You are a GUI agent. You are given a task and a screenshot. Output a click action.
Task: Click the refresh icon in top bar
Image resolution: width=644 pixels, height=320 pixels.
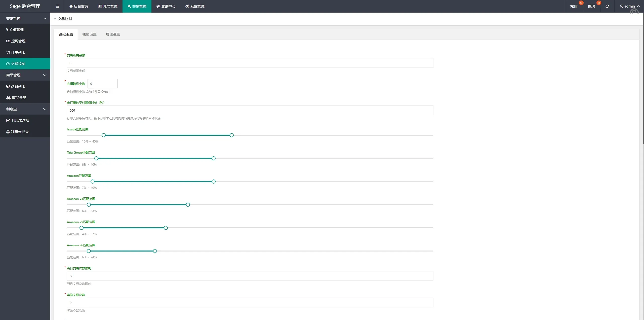pos(607,6)
